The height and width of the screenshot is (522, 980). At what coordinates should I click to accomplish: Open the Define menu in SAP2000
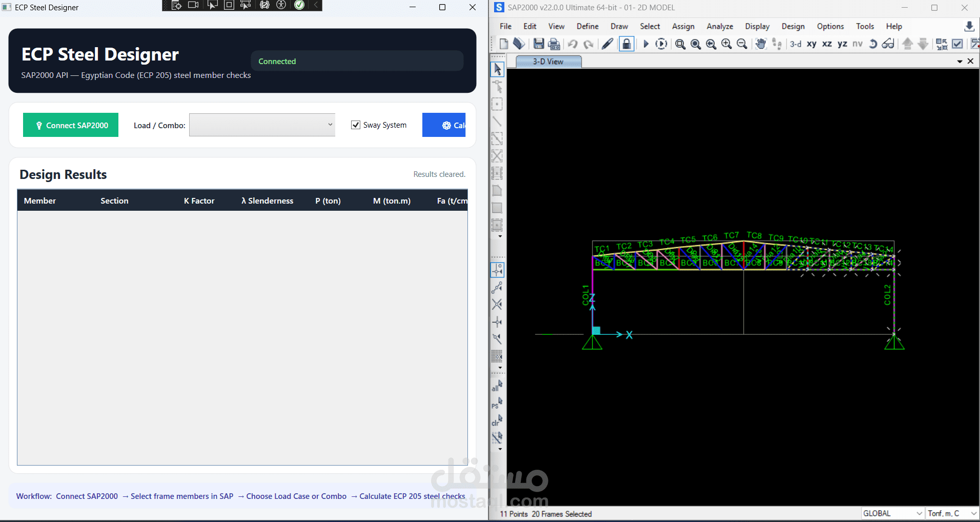[587, 26]
